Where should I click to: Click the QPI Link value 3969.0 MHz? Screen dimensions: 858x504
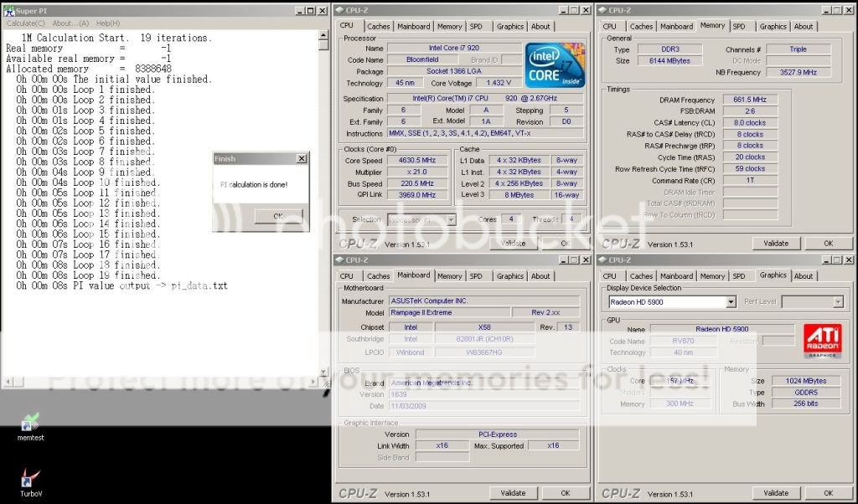coord(417,194)
